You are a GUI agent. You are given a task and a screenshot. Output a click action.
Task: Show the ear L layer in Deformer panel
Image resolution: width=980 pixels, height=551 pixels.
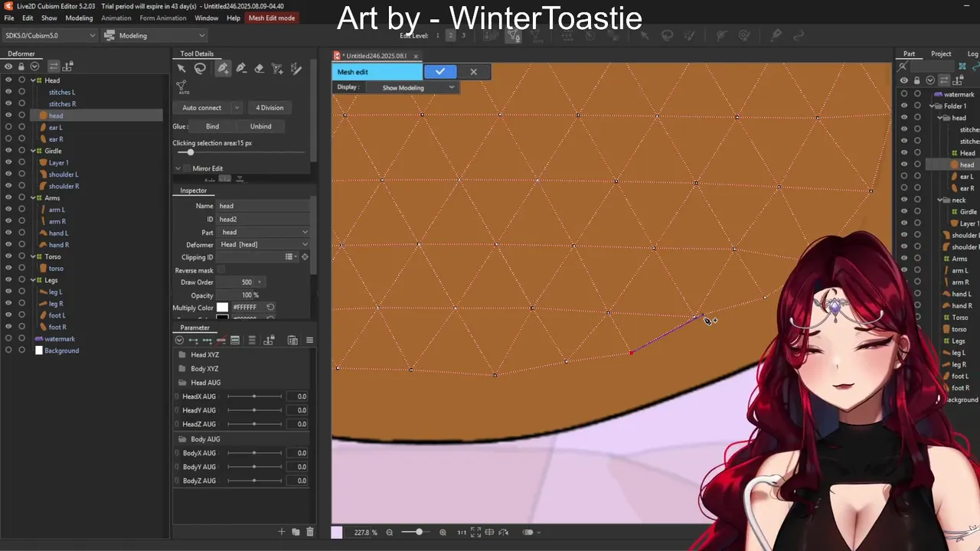pyautogui.click(x=8, y=127)
